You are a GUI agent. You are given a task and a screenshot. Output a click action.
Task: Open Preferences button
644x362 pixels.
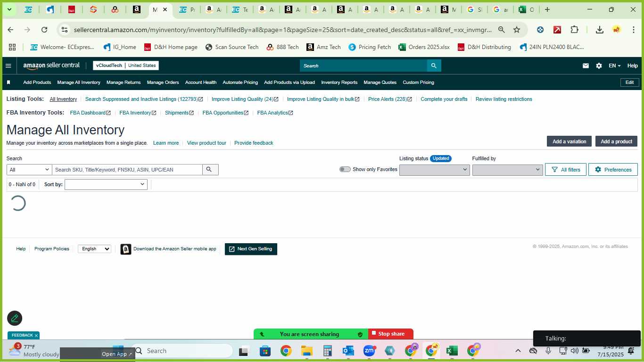tap(613, 170)
